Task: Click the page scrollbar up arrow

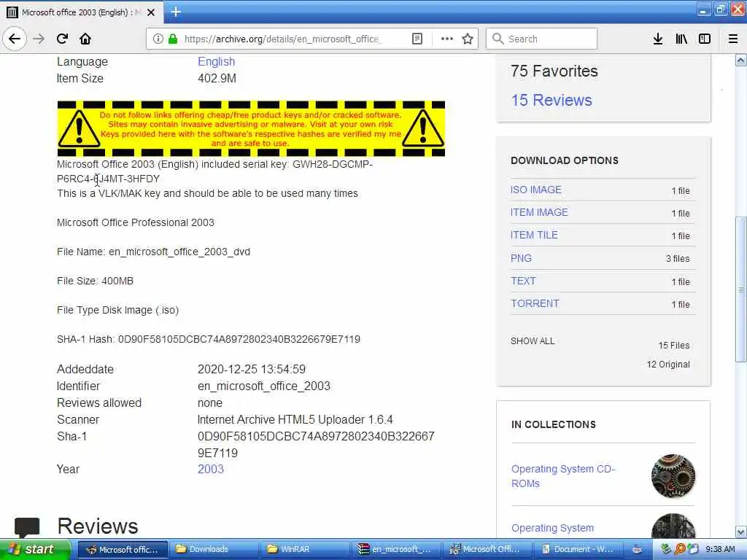Action: point(741,60)
